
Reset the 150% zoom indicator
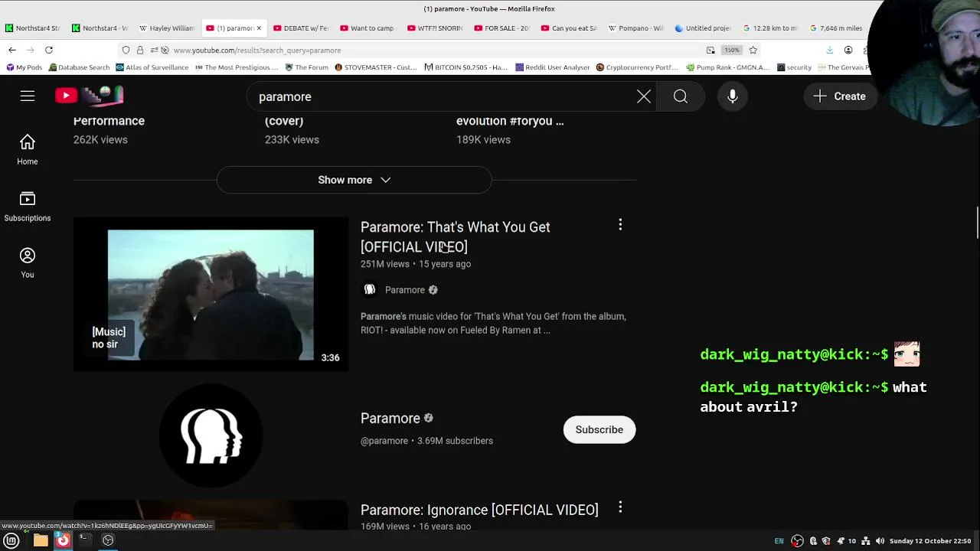click(x=732, y=51)
